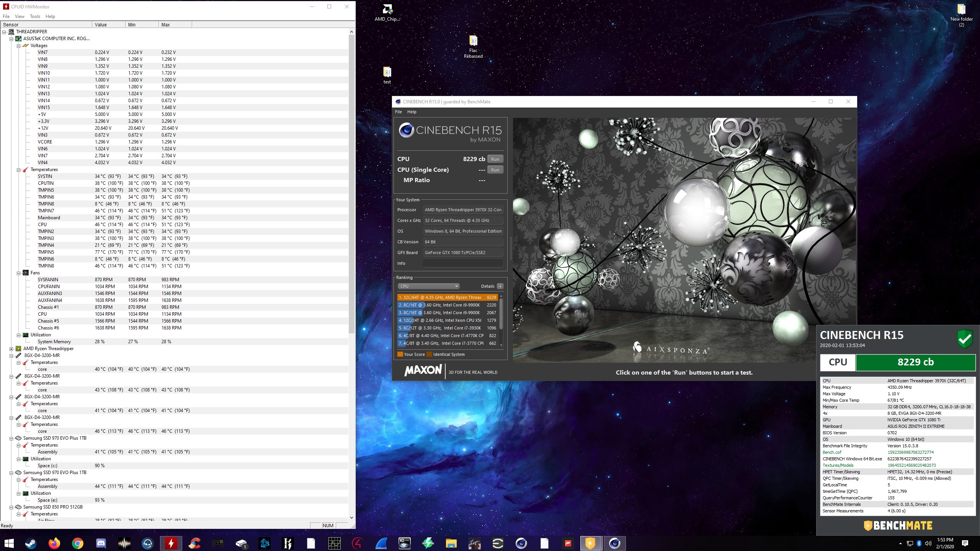980x551 pixels.
Task: Click the taskbar clock showing 1:53 PM
Action: pos(945,543)
